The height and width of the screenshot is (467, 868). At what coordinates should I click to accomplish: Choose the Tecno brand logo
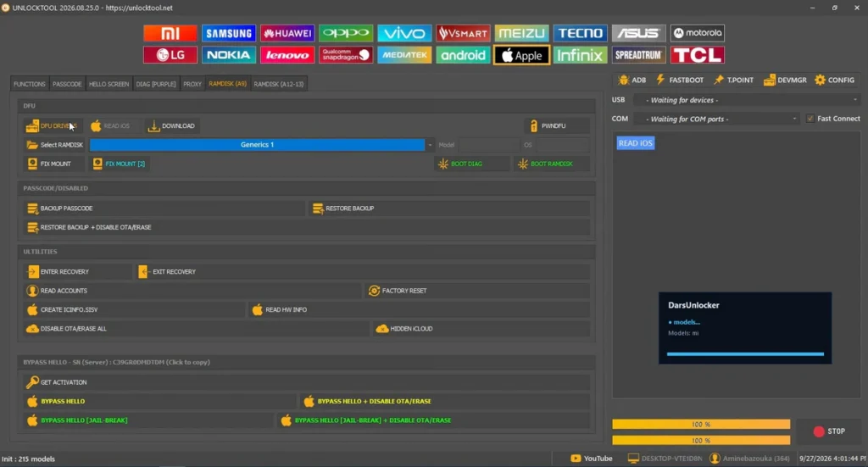click(580, 33)
